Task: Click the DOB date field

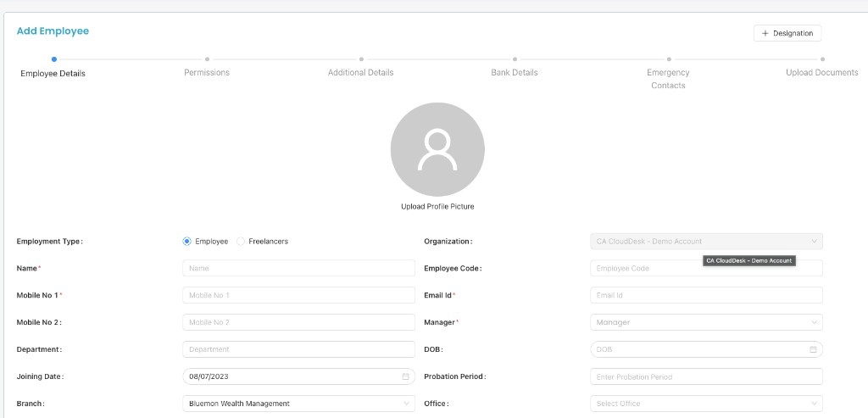Action: tap(706, 349)
